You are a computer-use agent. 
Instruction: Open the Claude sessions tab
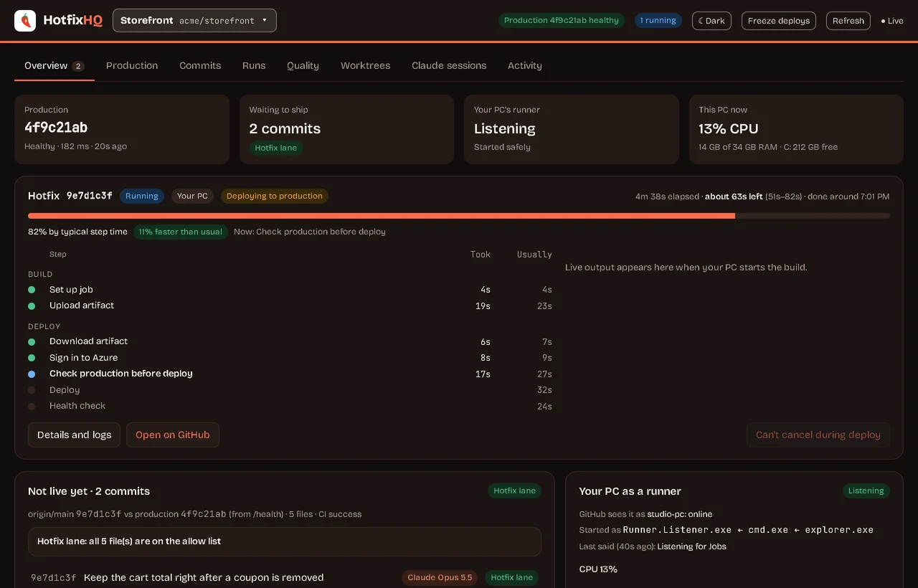[x=449, y=65]
